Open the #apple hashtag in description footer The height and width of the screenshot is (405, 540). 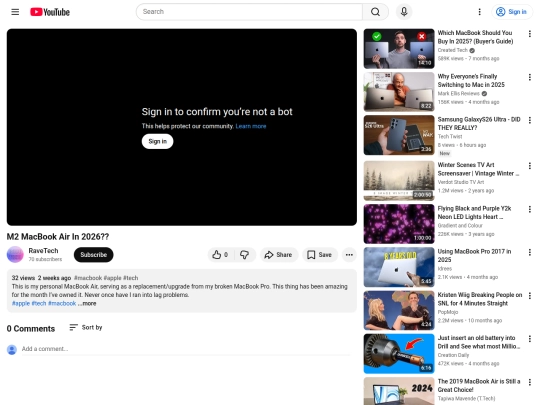click(21, 303)
